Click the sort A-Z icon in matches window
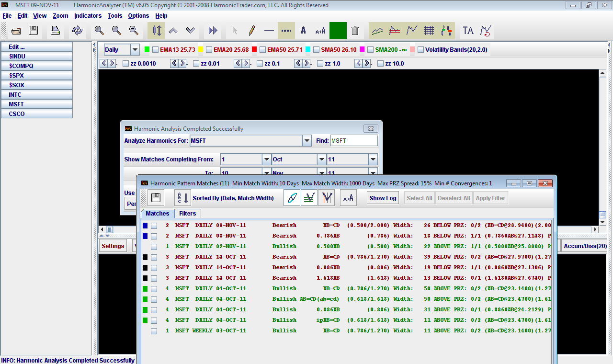This screenshot has height=364, width=613. coord(182,198)
